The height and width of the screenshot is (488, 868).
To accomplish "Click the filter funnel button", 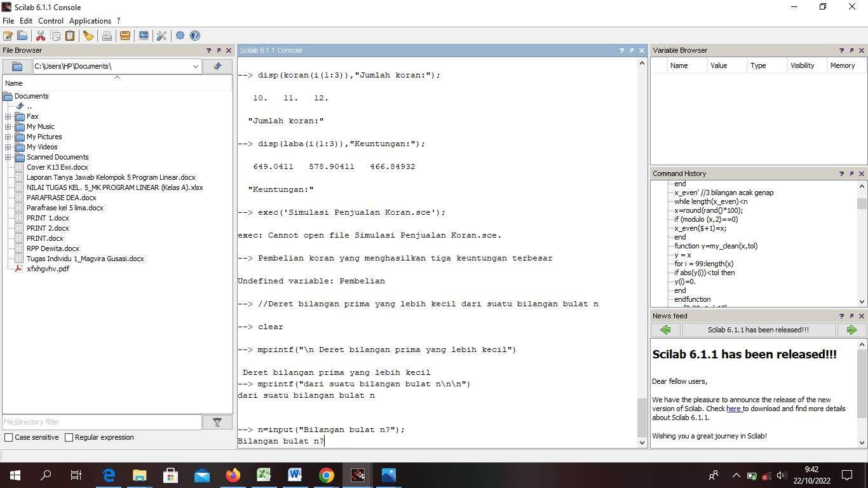I will [217, 422].
